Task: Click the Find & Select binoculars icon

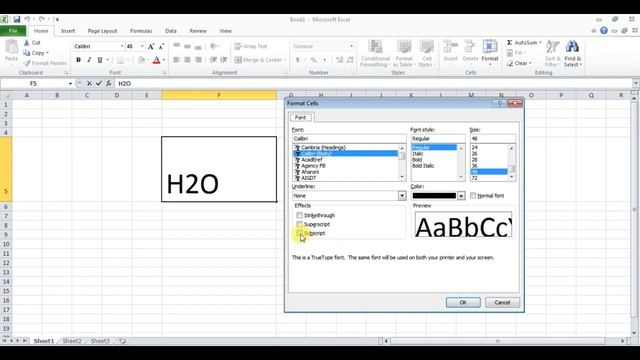Action: 572,47
